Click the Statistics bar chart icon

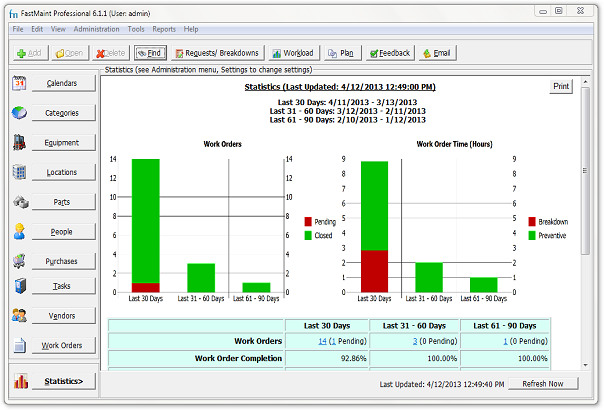click(21, 381)
